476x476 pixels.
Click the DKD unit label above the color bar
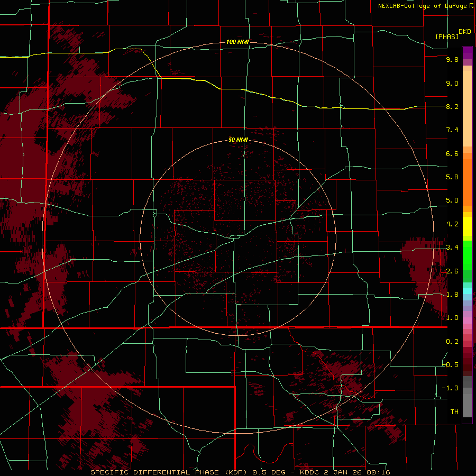[464, 32]
